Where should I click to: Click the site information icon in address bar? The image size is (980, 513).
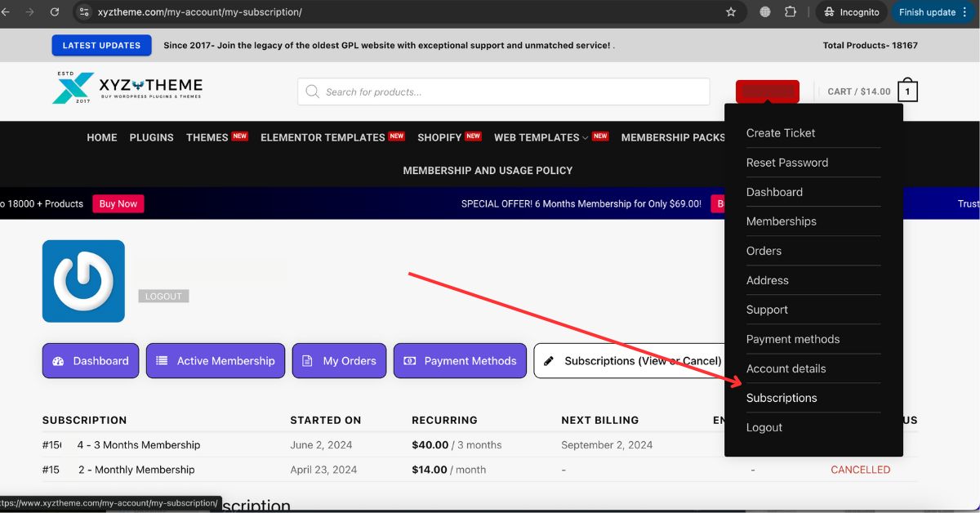pyautogui.click(x=84, y=12)
